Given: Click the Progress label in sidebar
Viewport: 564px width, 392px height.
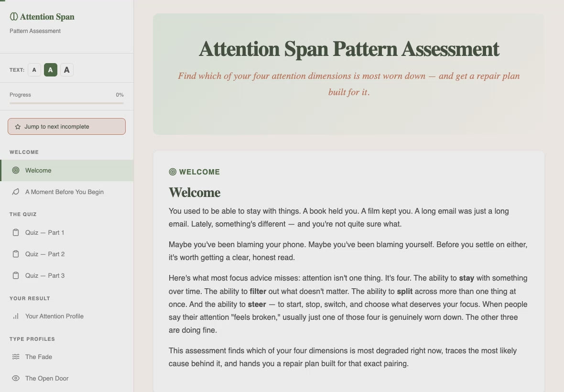Looking at the screenshot, I should coord(20,95).
